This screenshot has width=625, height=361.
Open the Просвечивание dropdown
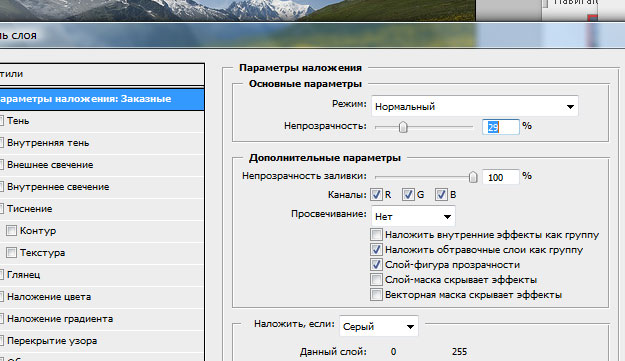point(413,216)
